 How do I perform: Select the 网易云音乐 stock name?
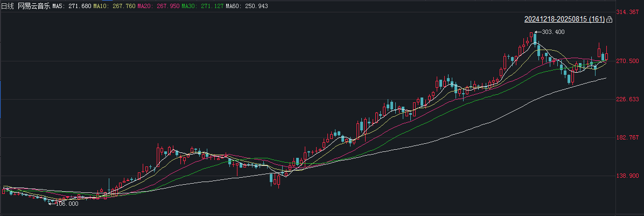(34, 6)
